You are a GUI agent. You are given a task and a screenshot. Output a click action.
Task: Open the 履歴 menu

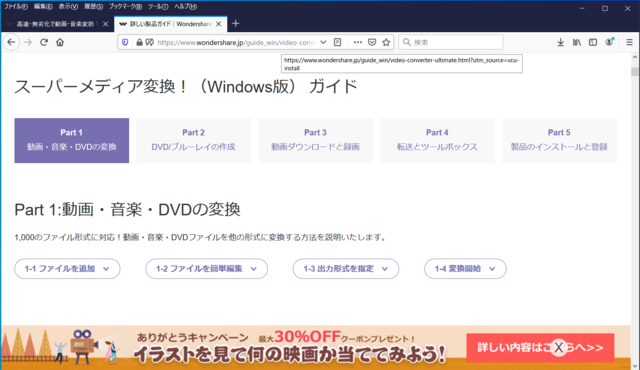coord(93,7)
